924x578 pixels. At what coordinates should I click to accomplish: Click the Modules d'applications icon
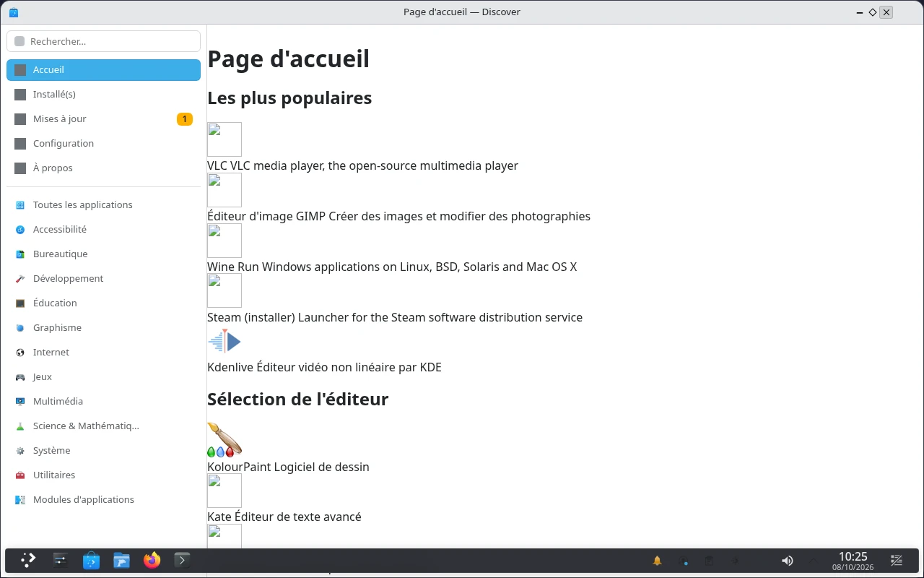click(20, 500)
